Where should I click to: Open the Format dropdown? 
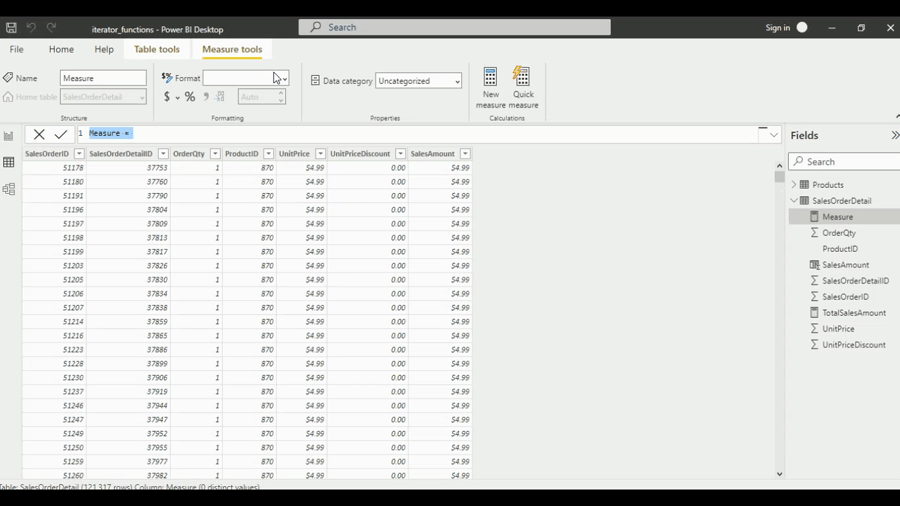click(284, 78)
